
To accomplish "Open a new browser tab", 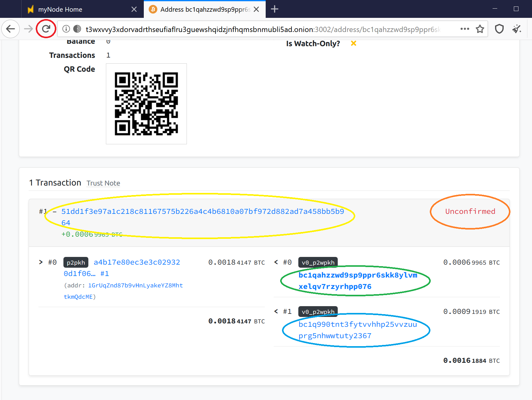I will (274, 9).
